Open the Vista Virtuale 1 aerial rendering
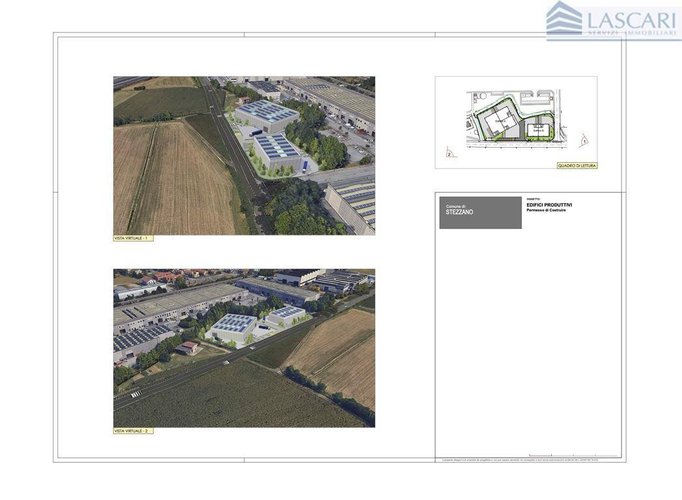The image size is (682, 500). point(244,155)
